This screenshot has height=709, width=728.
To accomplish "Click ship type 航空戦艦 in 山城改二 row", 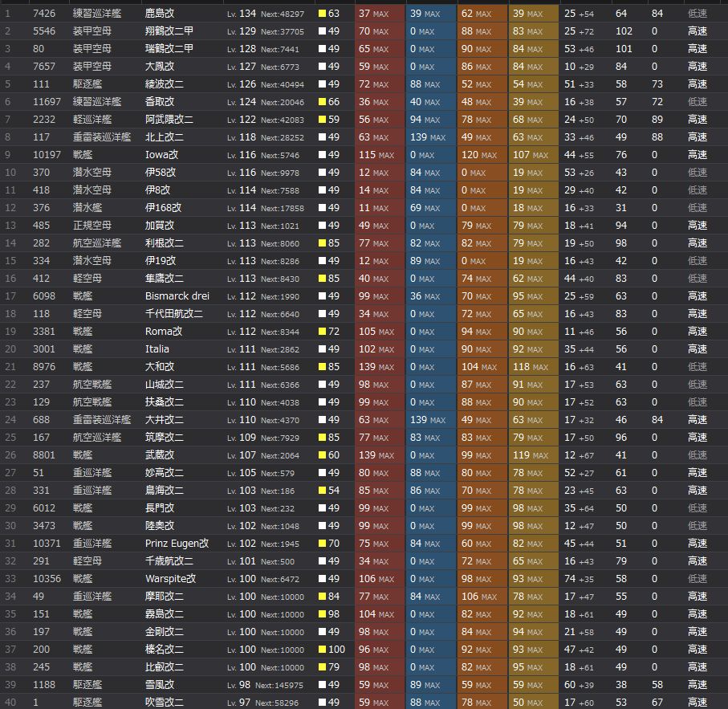I will coord(92,385).
